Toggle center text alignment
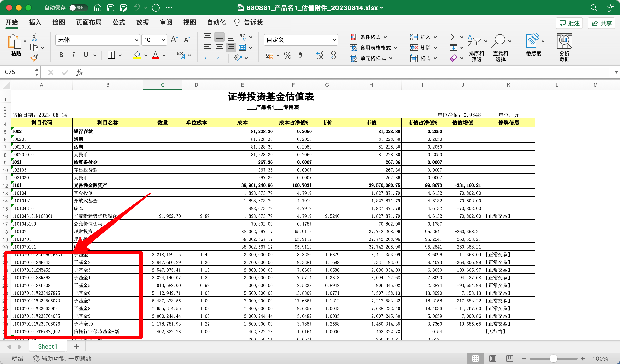The image size is (620, 364). tap(219, 47)
